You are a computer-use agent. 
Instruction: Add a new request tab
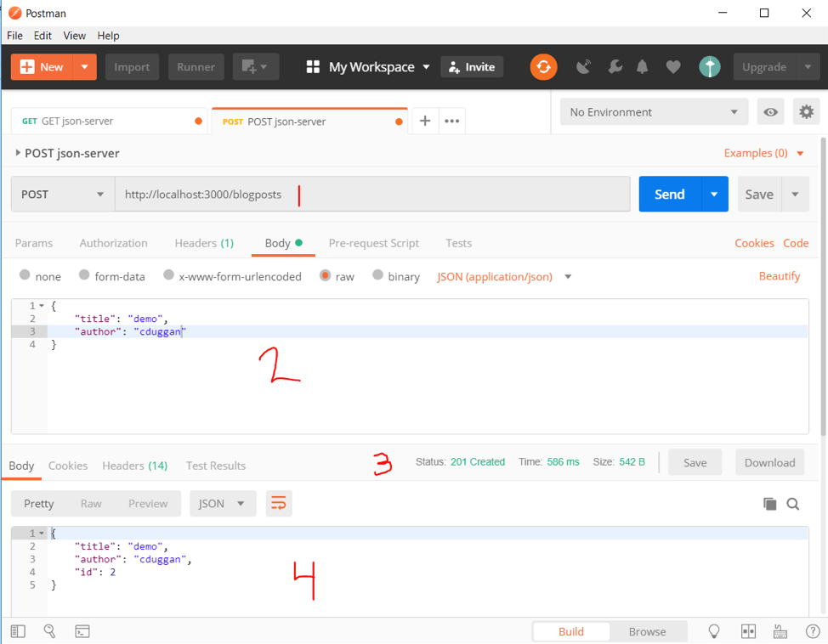[425, 121]
